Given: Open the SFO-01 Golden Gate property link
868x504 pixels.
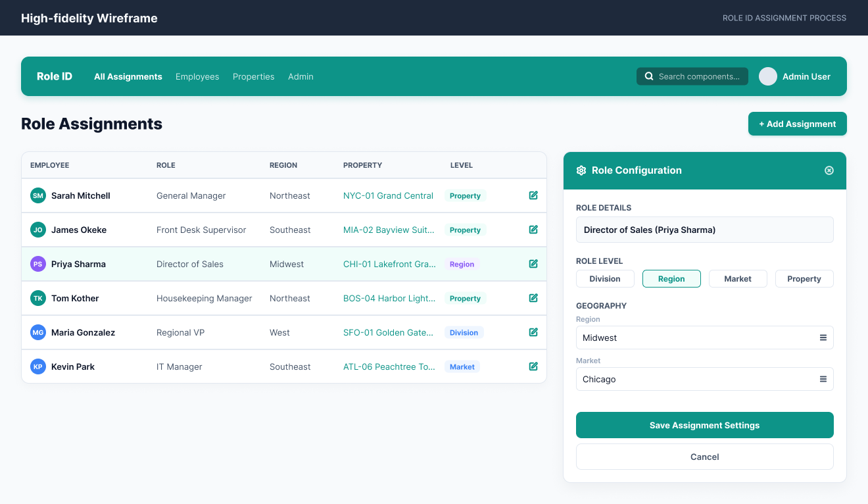Looking at the screenshot, I should pos(388,332).
